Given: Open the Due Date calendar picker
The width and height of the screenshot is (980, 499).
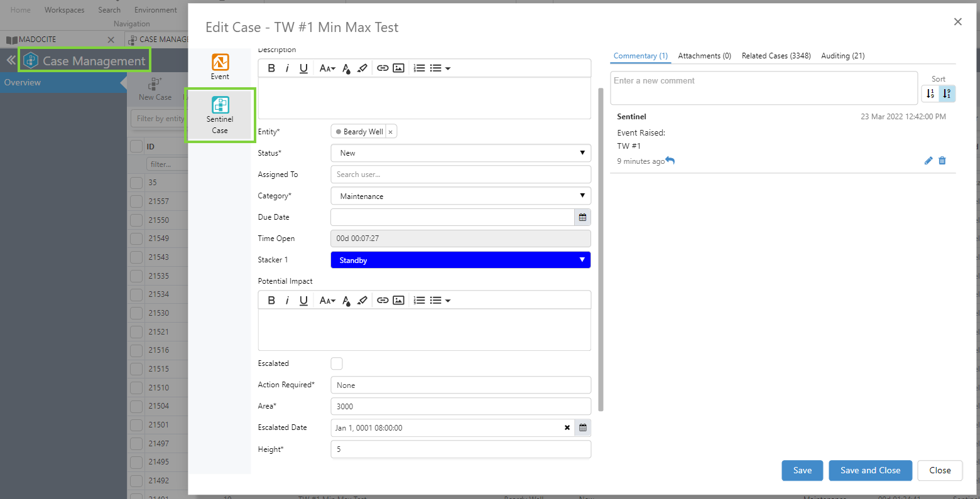Looking at the screenshot, I should pos(582,217).
